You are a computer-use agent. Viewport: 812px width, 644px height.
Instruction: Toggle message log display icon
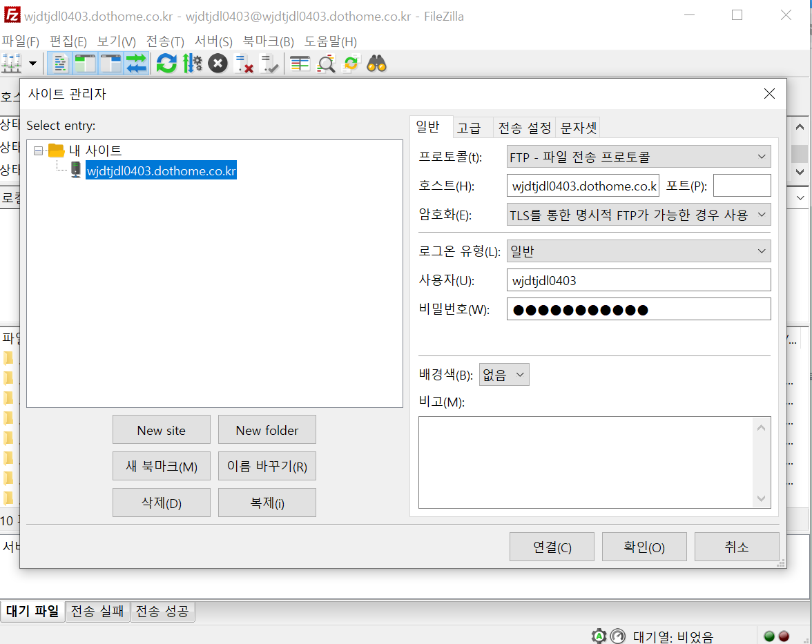pos(60,64)
